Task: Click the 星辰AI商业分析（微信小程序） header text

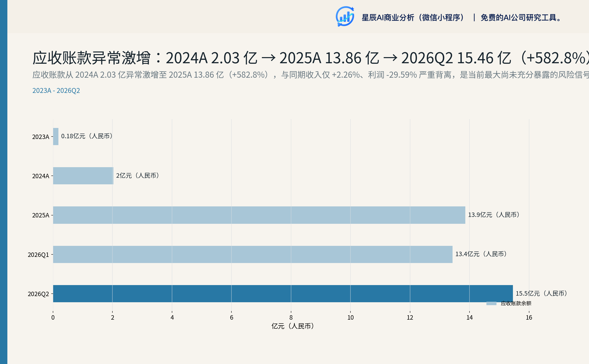Action: (413, 18)
